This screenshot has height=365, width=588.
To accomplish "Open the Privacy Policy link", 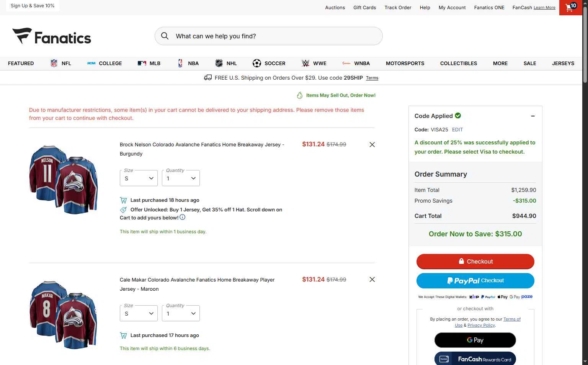I will (481, 325).
